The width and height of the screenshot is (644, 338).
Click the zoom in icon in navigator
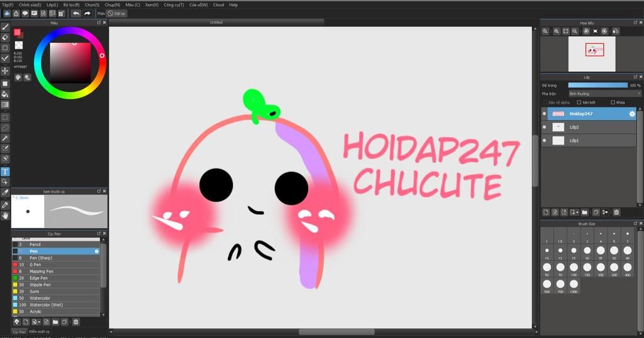(x=557, y=31)
